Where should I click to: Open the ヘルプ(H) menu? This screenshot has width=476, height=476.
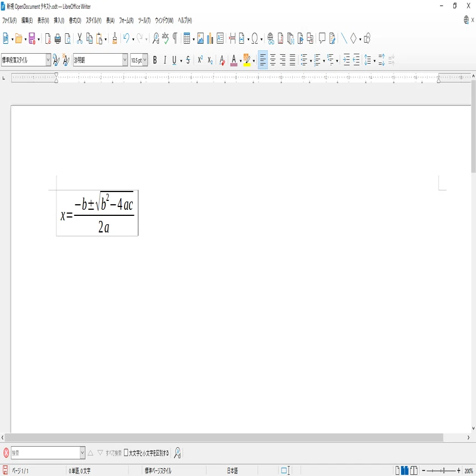pos(185,20)
